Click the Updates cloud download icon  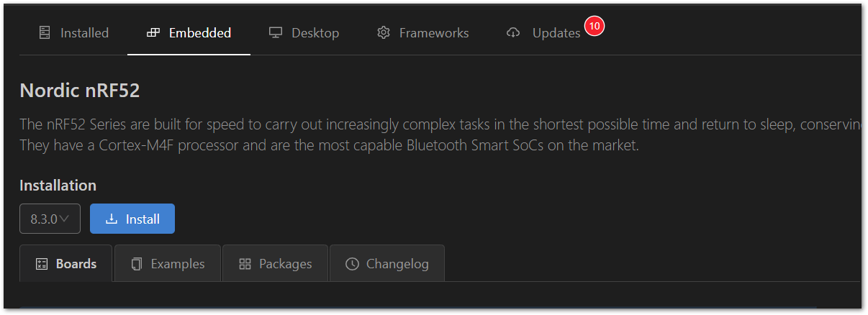tap(513, 33)
